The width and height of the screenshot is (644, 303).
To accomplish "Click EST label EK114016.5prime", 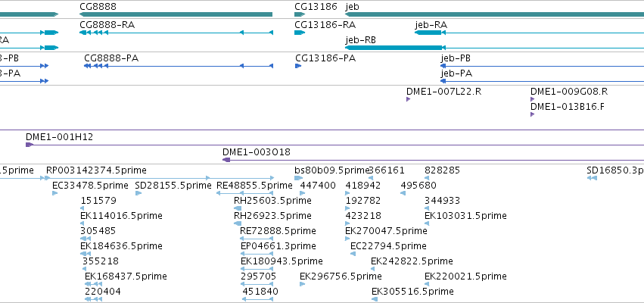I will pyautogui.click(x=122, y=216).
